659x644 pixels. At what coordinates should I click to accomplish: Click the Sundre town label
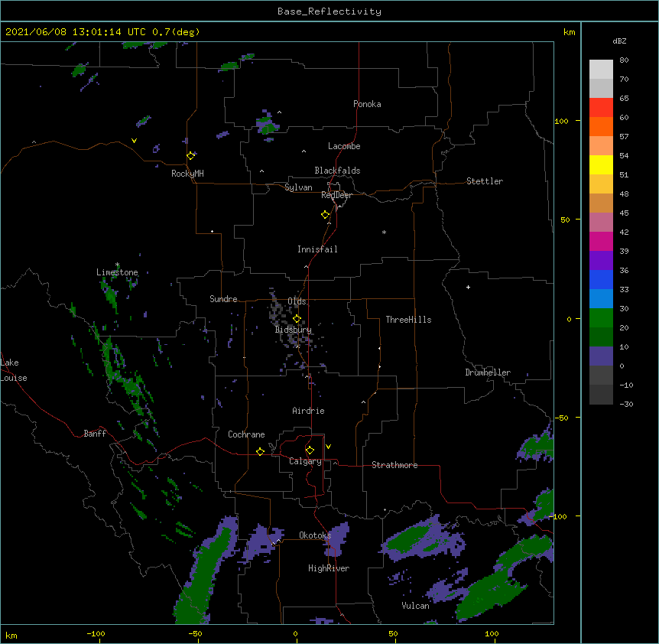tap(223, 299)
